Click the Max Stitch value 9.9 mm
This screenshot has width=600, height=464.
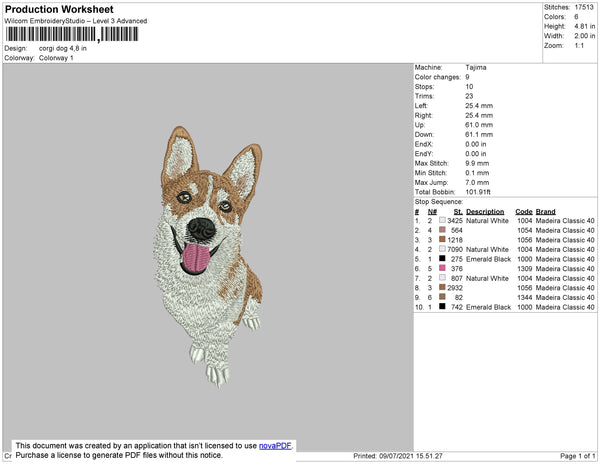(477, 163)
